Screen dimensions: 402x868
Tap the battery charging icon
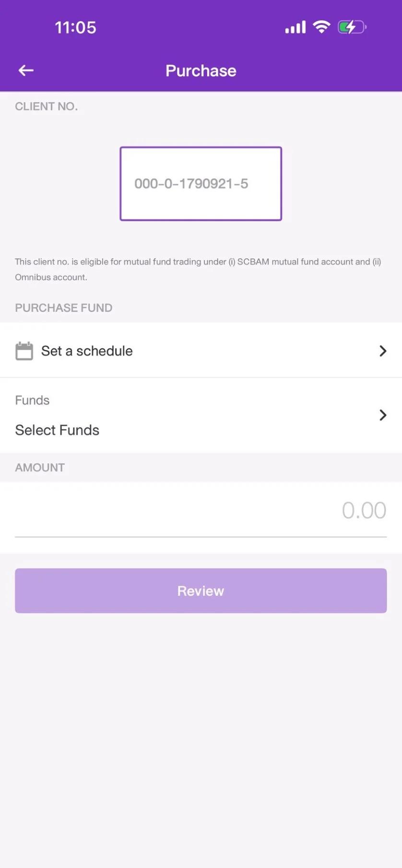click(352, 27)
